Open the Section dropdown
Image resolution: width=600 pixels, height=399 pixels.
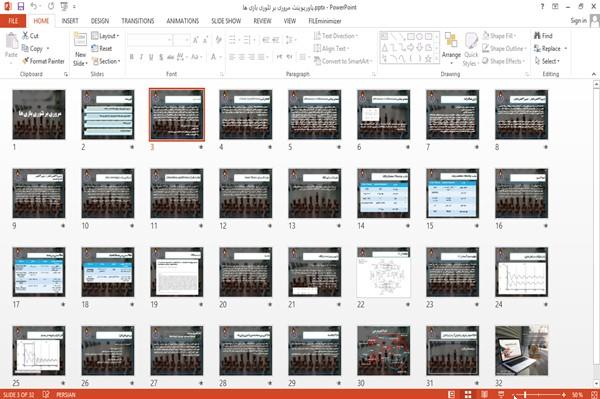[x=106, y=61]
